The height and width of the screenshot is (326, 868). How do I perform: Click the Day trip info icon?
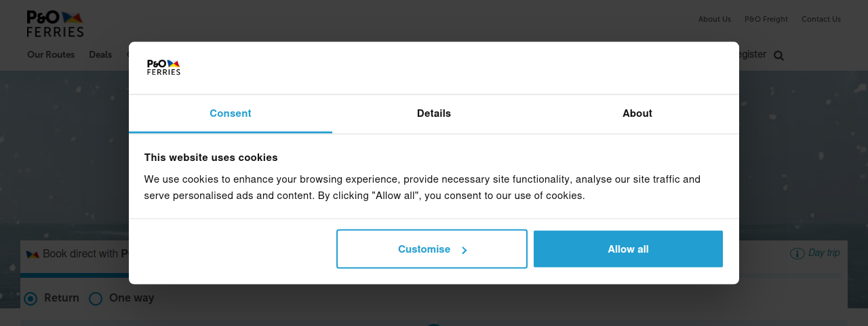tap(797, 253)
